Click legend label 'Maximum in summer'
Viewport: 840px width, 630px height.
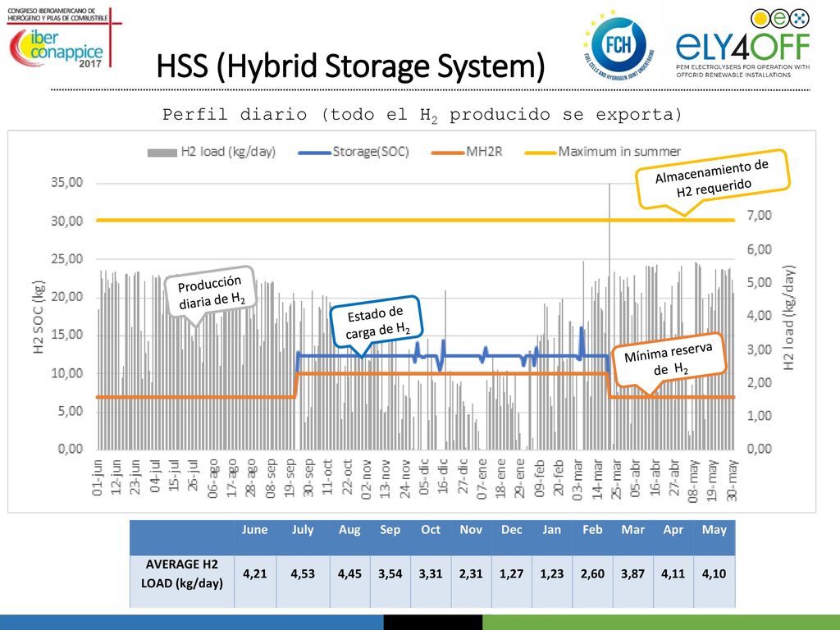619,152
